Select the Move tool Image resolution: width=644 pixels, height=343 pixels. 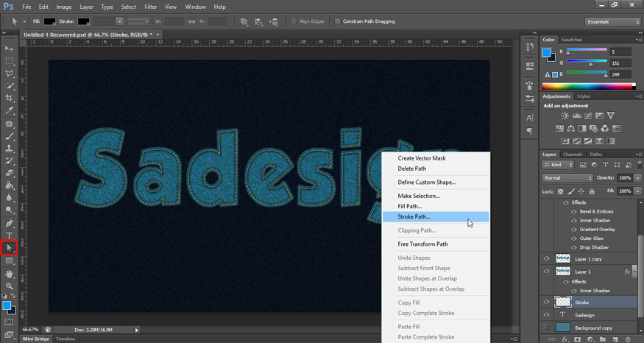coord(9,49)
